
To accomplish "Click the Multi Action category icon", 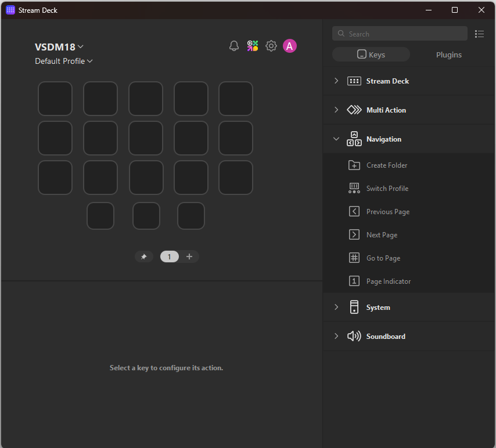I will point(354,110).
